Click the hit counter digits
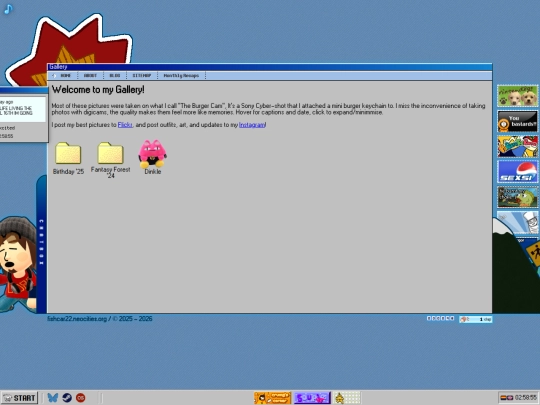 440,318
